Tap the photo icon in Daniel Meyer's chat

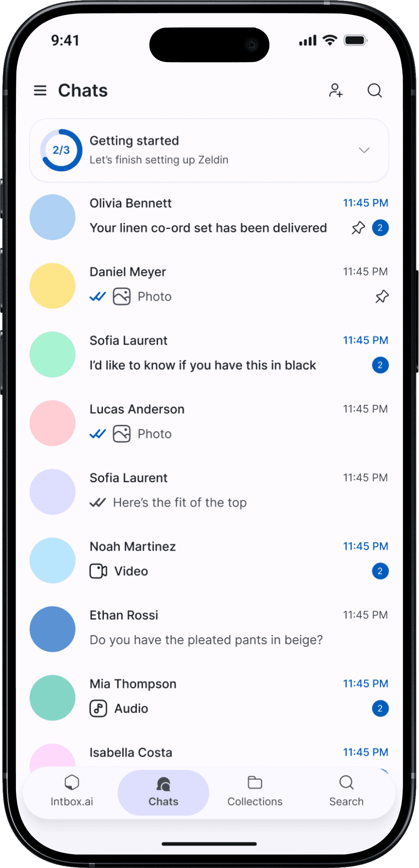pyautogui.click(x=122, y=297)
